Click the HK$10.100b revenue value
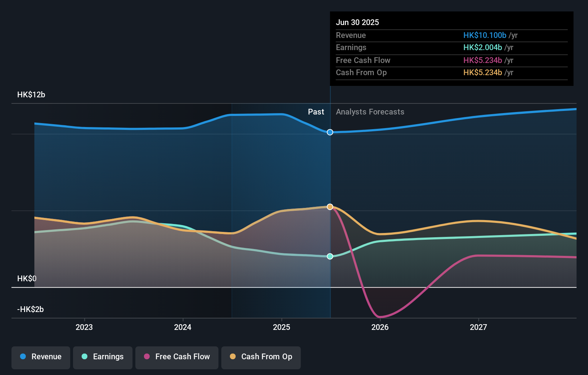This screenshot has height=375, width=588. click(485, 35)
